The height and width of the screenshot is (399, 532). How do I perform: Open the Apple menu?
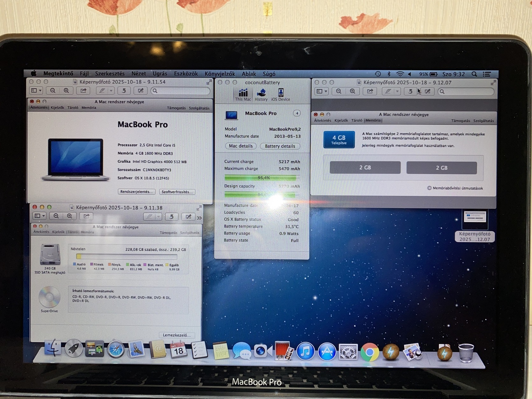point(33,73)
